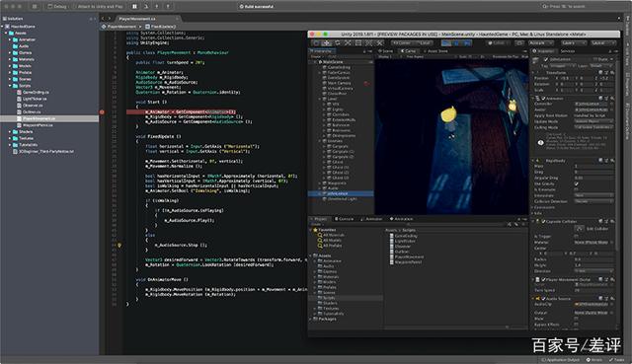Switch to Unity Game tab
The height and width of the screenshot is (364, 632).
coord(408,51)
